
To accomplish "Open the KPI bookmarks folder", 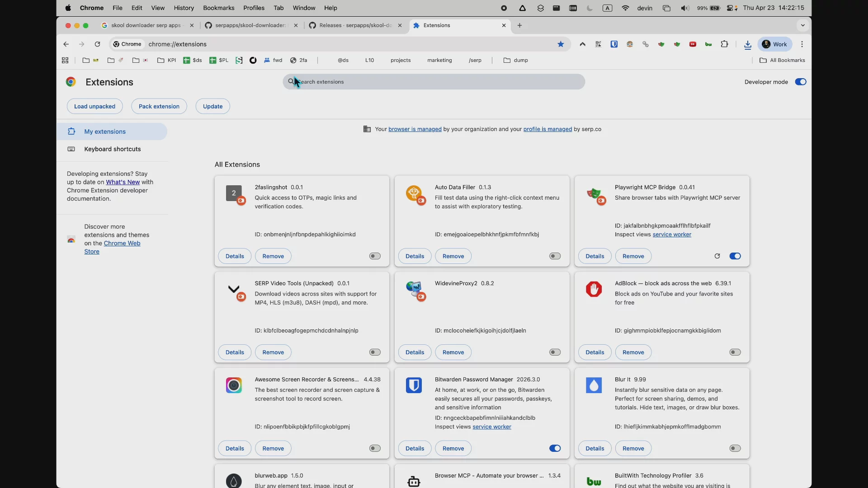I will (166, 60).
